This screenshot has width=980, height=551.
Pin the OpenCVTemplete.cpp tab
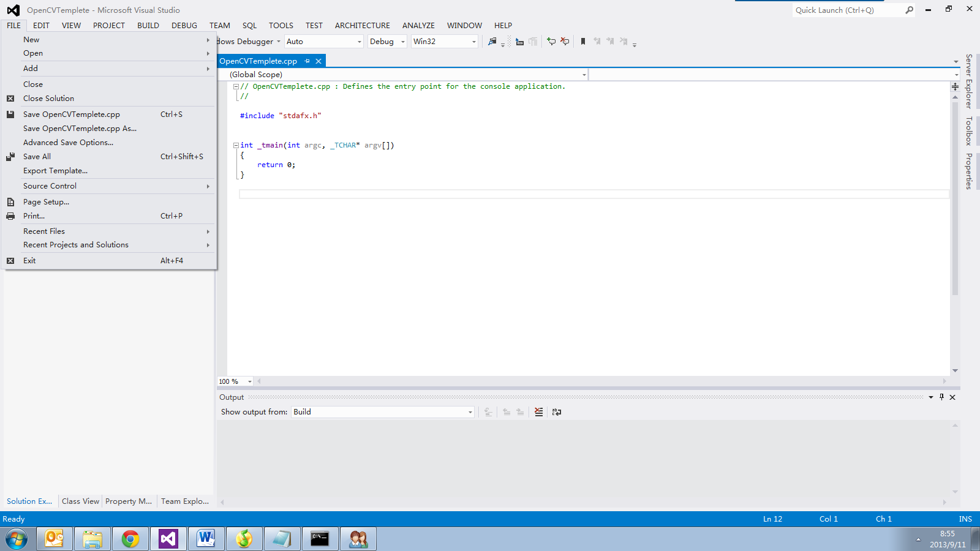pos(307,61)
